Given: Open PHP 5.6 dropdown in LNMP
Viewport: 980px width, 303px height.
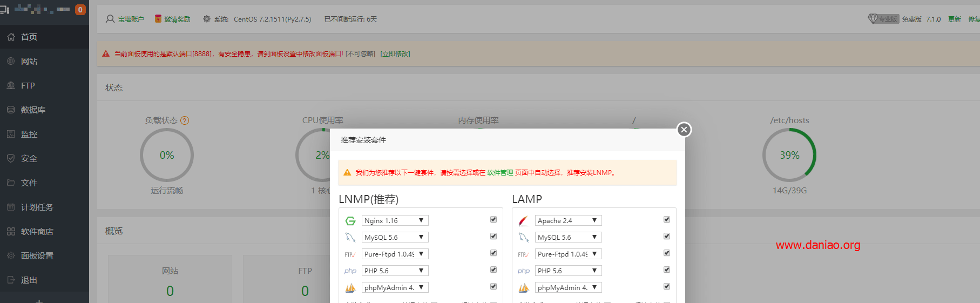Looking at the screenshot, I should [x=395, y=271].
